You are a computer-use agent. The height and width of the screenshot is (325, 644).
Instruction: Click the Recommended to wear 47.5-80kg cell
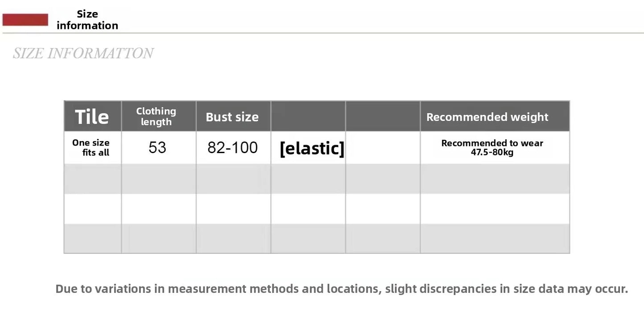492,148
